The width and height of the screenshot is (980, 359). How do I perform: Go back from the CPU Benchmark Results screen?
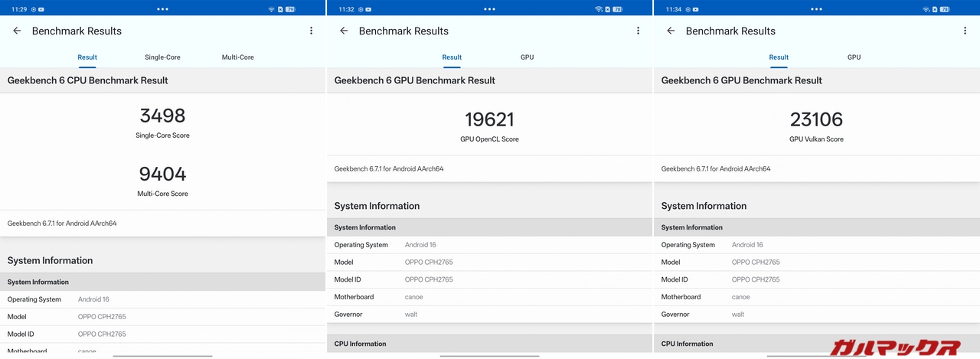click(x=17, y=31)
